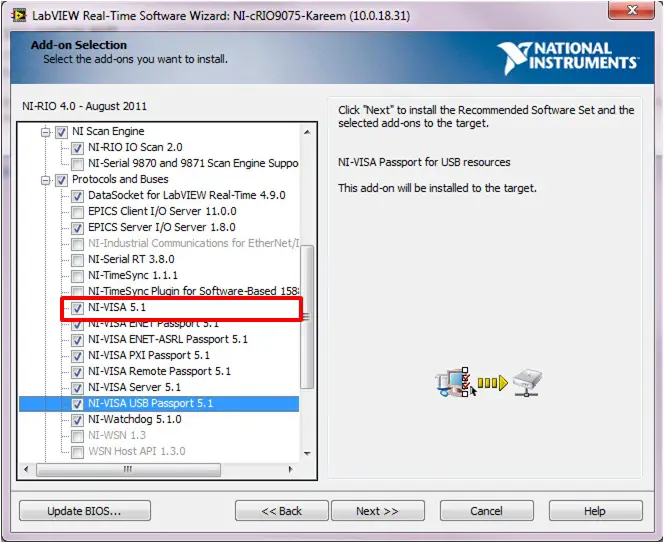Image resolution: width=664 pixels, height=543 pixels.
Task: Click the 'Add-on Selection' heading
Action: coord(79,45)
